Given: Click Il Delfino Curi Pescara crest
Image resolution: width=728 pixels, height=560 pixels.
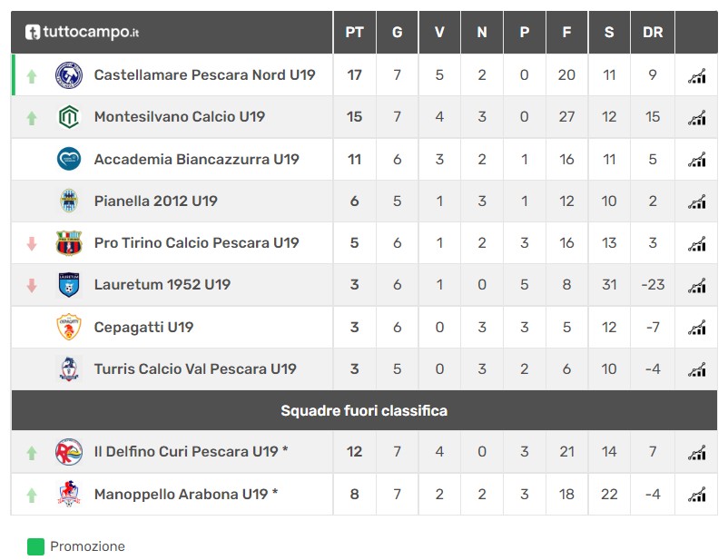Looking at the screenshot, I should pos(69,451).
